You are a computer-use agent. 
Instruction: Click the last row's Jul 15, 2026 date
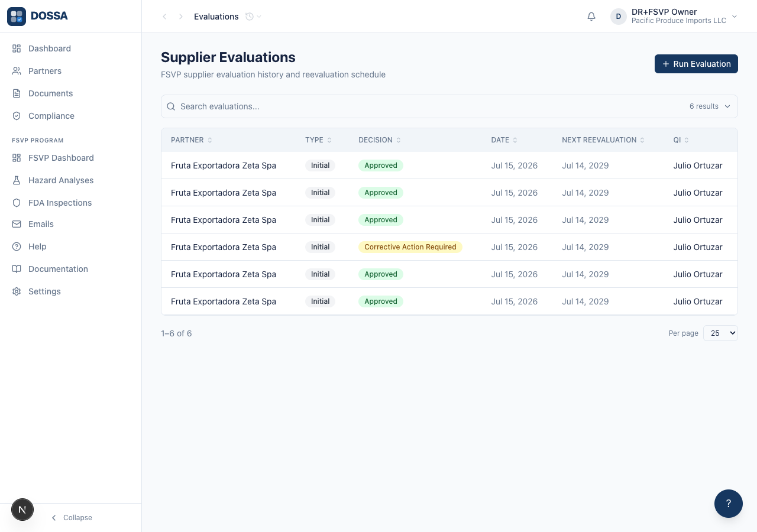[515, 301]
